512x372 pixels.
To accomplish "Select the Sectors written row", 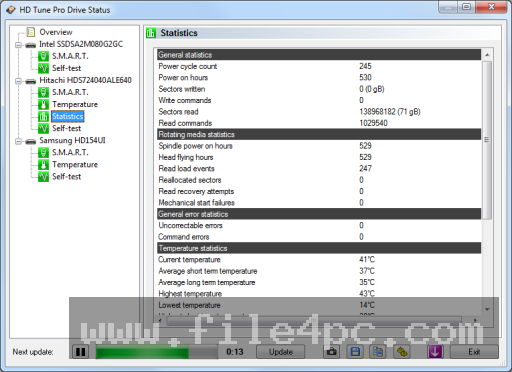I will [x=319, y=89].
